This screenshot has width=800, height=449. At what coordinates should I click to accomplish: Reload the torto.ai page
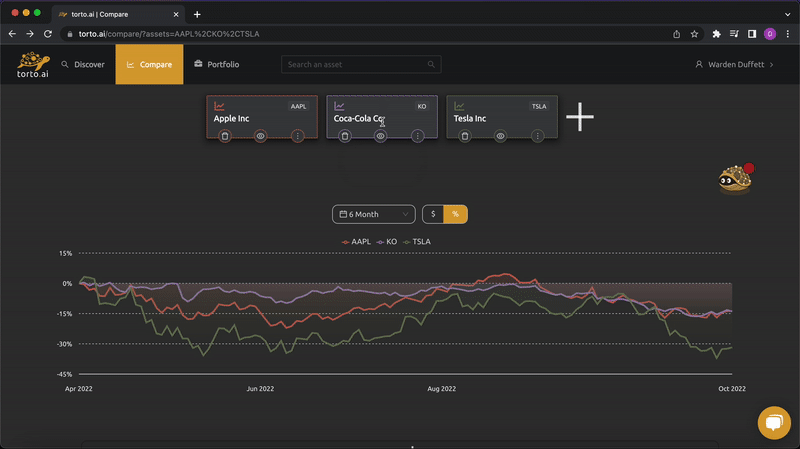[x=48, y=34]
